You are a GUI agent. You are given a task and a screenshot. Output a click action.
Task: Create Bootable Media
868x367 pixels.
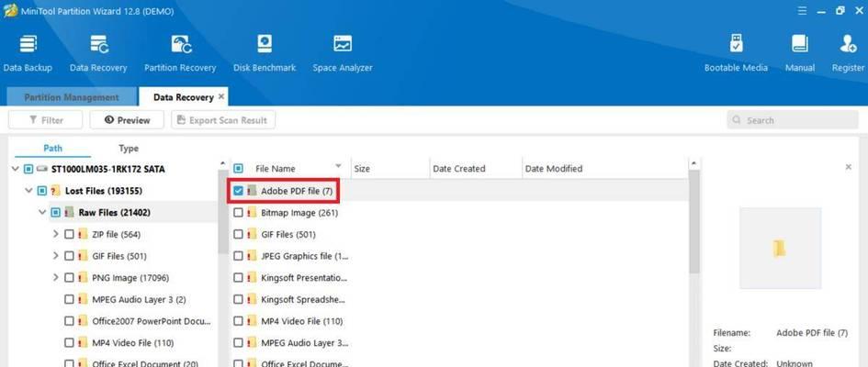(736, 53)
